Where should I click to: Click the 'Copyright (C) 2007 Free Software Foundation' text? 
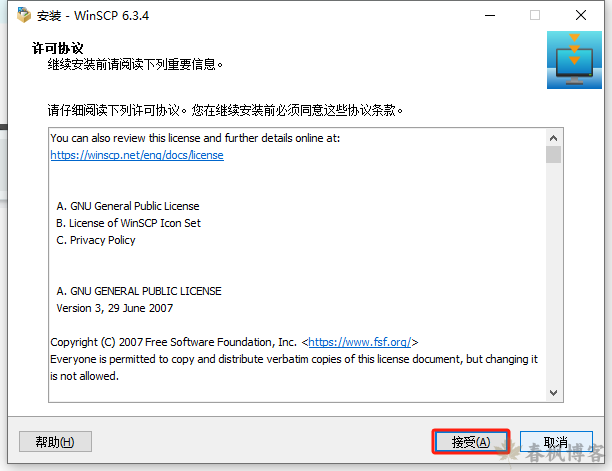pyautogui.click(x=173, y=342)
